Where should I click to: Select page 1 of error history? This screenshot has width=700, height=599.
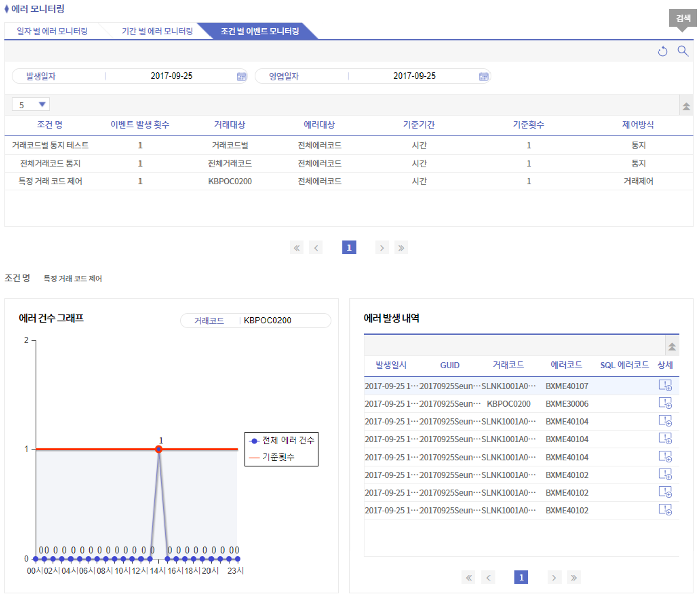click(521, 578)
